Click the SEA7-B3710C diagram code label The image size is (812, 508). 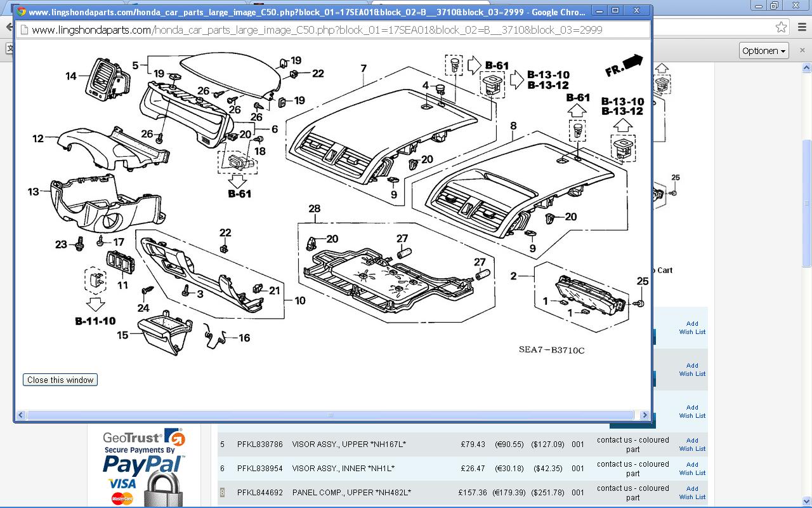(551, 350)
